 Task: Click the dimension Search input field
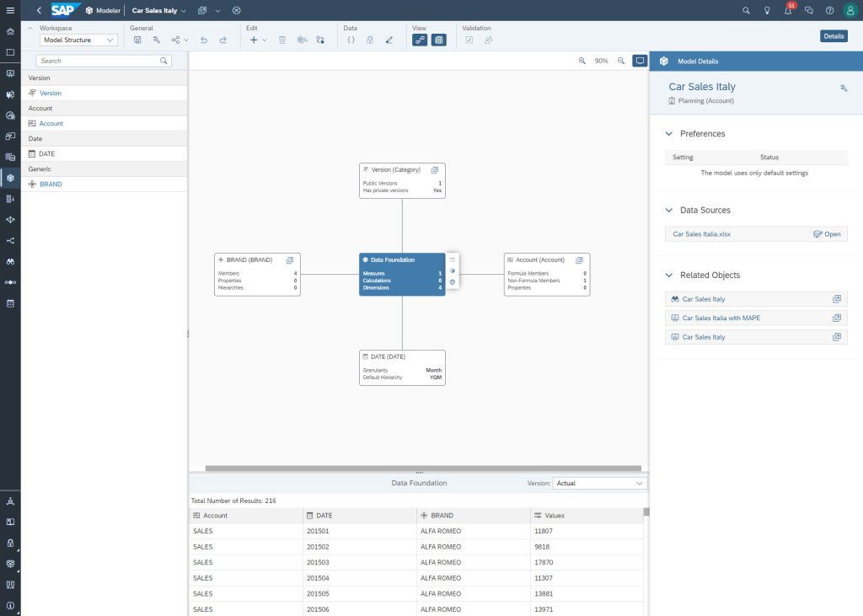point(104,61)
